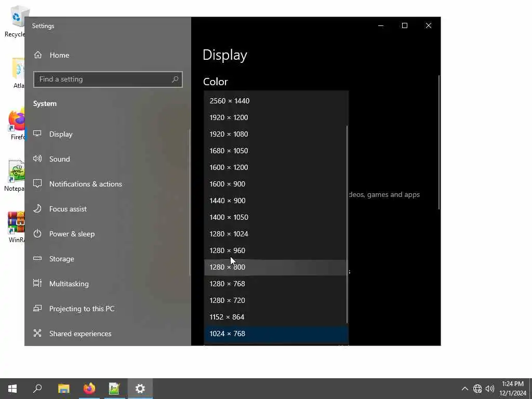This screenshot has width=532, height=399.
Task: Open the taskbar clock and date
Action: pyautogui.click(x=513, y=389)
